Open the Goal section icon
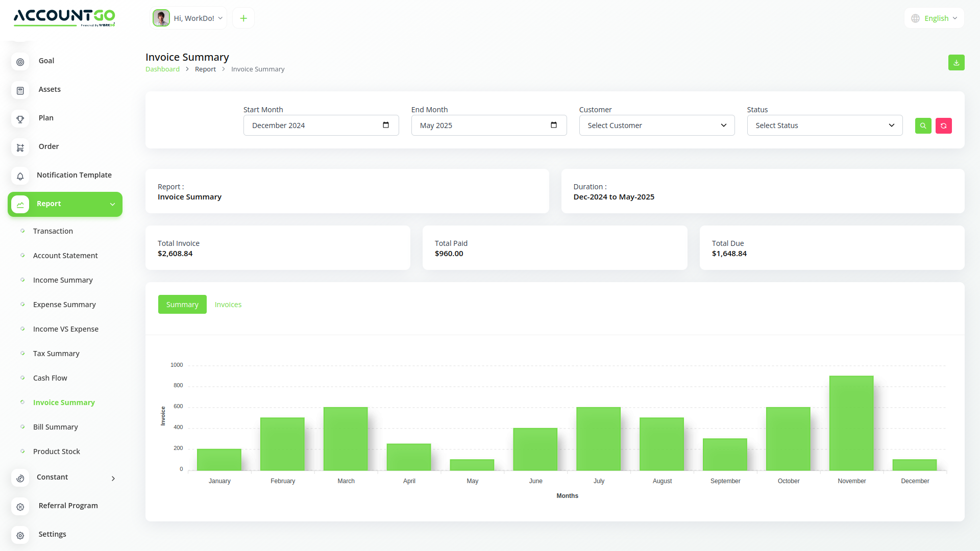Image resolution: width=980 pixels, height=551 pixels. tap(20, 62)
